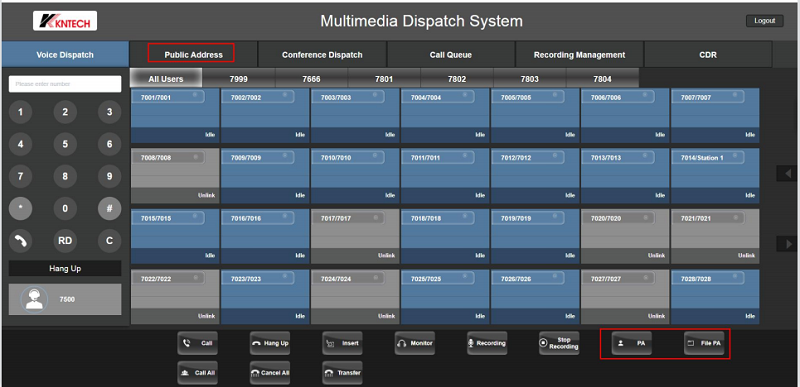Click the Transfer button
Screen dimensions: 800x387
(x=342, y=373)
